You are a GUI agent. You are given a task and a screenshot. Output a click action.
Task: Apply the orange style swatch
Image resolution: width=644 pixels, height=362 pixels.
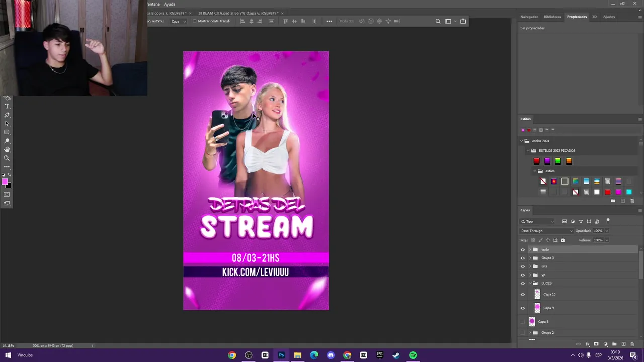[569, 161]
